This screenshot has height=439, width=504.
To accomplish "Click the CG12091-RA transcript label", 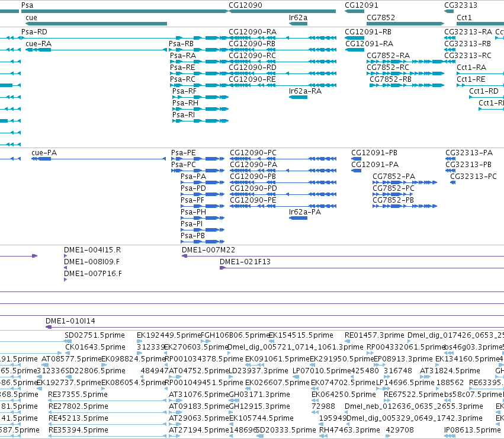I will point(369,44).
